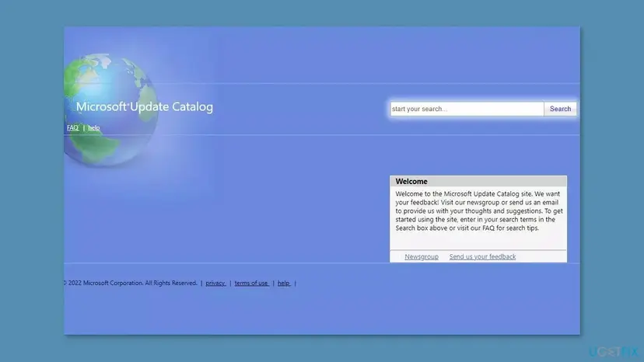The width and height of the screenshot is (644, 362).
Task: Open the footer help link
Action: tap(284, 283)
